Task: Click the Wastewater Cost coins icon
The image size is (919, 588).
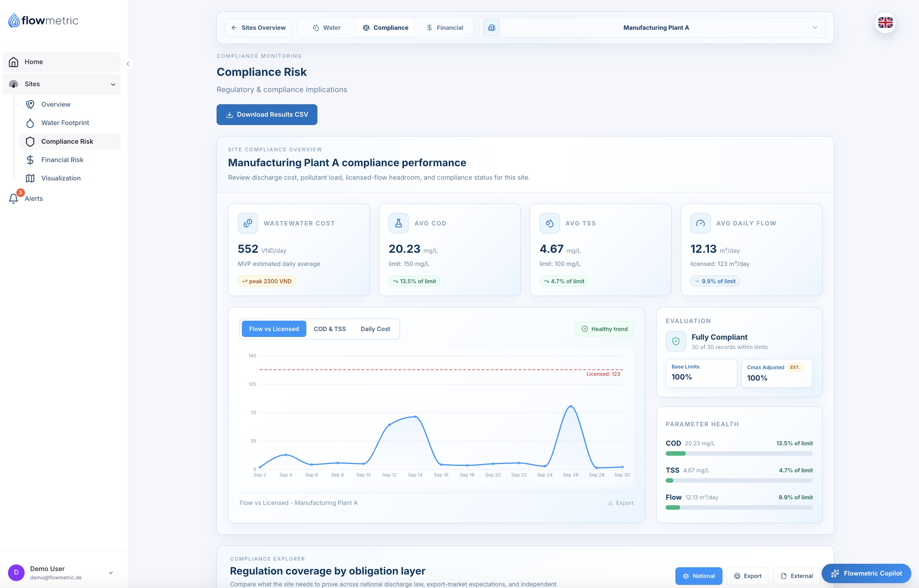Action: (248, 223)
